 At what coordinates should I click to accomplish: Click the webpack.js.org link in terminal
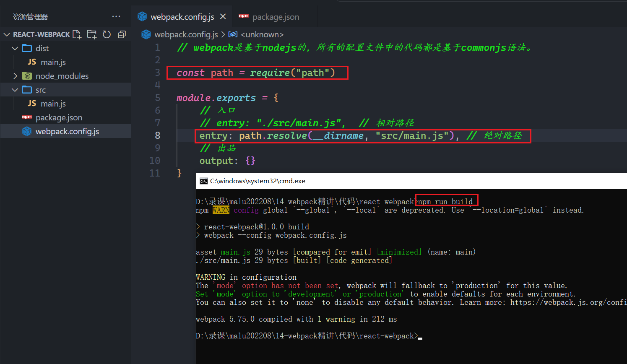568,302
